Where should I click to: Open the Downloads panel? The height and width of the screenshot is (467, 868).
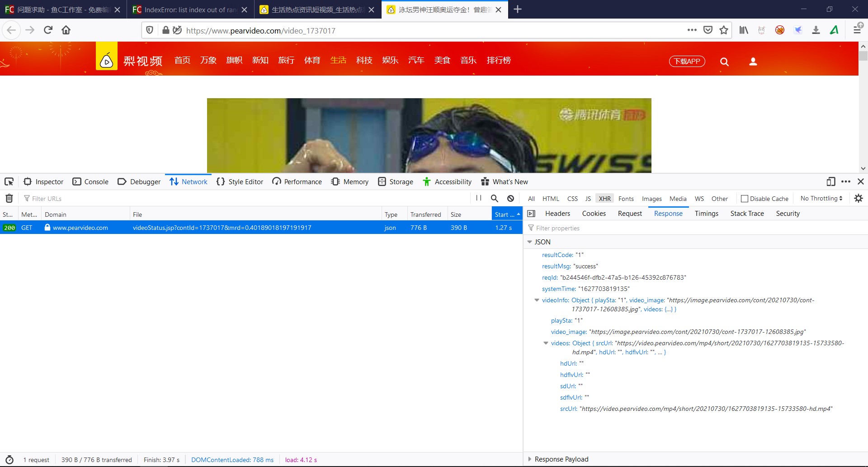(x=816, y=30)
